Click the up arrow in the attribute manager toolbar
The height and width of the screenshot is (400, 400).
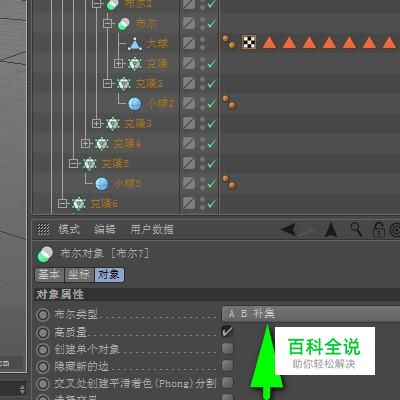click(331, 230)
